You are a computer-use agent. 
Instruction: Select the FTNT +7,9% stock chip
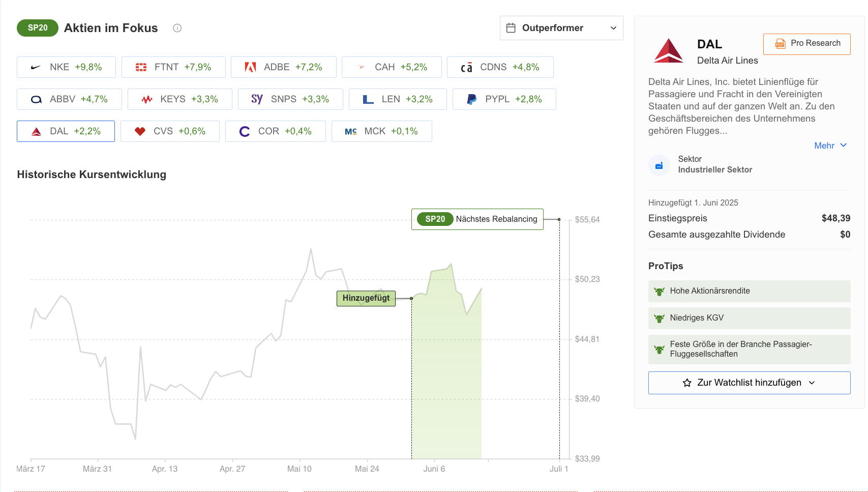click(x=173, y=67)
